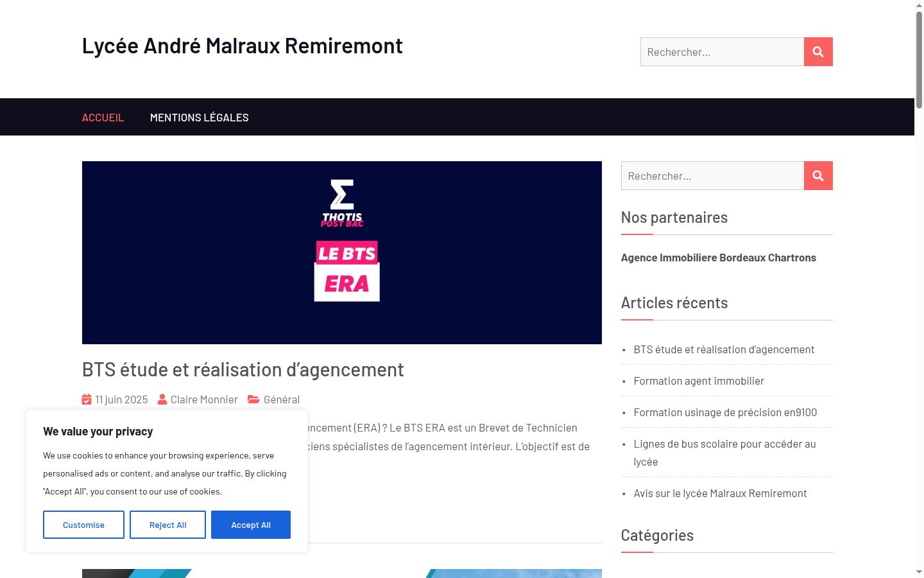Open the Général category link
Screen dimensions: 924x578
[282, 399]
